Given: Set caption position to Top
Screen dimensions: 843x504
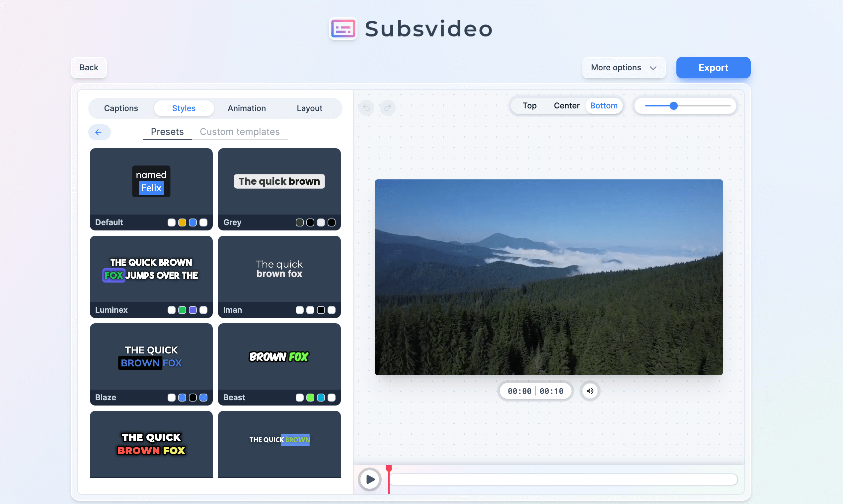Looking at the screenshot, I should click(529, 106).
